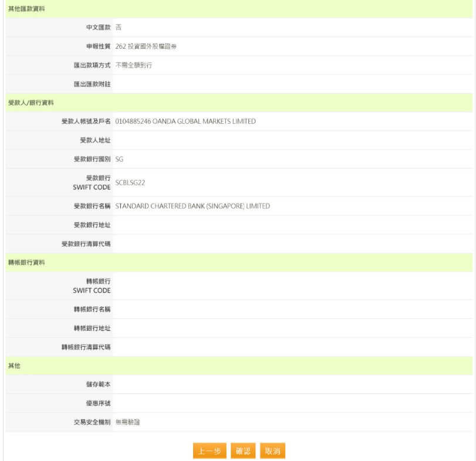476x461 pixels.
Task: Click the 其他匯款資料 section header
Action: click(26, 9)
